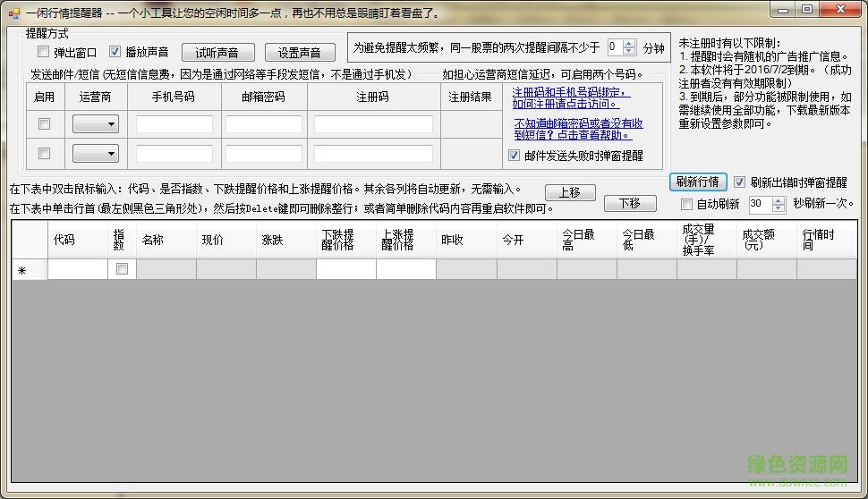Open 设置声音 sound settings
Screen dimensions: 868x499
click(x=299, y=53)
